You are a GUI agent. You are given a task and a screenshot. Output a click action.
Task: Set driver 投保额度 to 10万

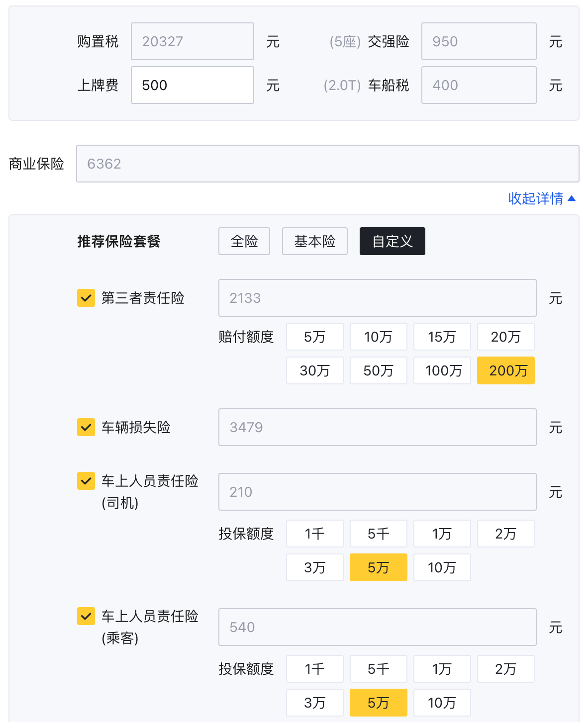click(442, 567)
